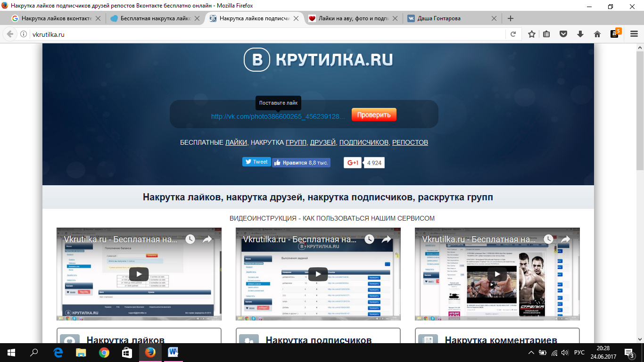Click the Facebook Нравится button
Viewport: 644px width, 362px height.
coord(301,163)
